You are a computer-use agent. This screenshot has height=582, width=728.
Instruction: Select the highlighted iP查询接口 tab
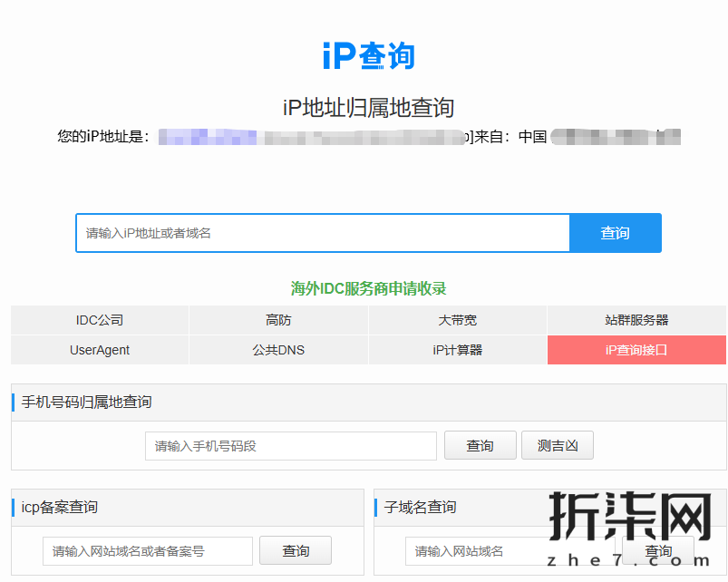(636, 350)
